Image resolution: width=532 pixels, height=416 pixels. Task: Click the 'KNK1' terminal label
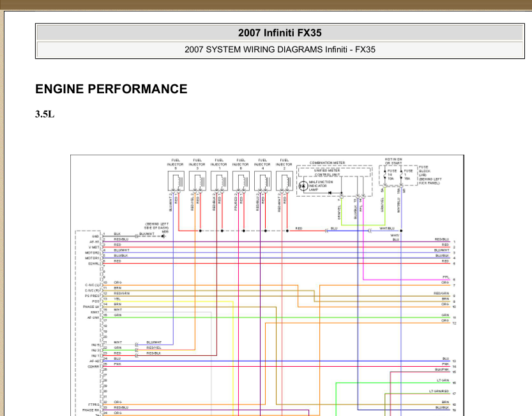[95, 312]
